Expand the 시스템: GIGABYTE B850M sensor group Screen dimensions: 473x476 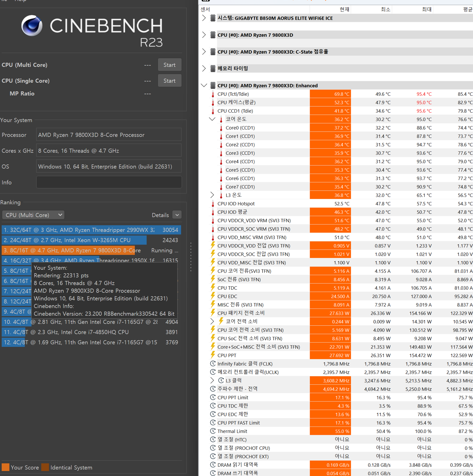pyautogui.click(x=204, y=18)
